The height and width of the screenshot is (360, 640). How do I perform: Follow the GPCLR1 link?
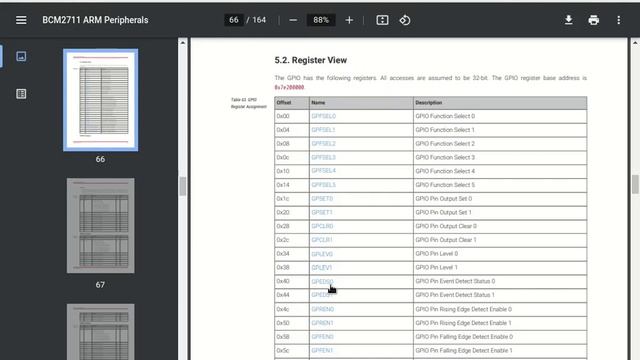322,240
